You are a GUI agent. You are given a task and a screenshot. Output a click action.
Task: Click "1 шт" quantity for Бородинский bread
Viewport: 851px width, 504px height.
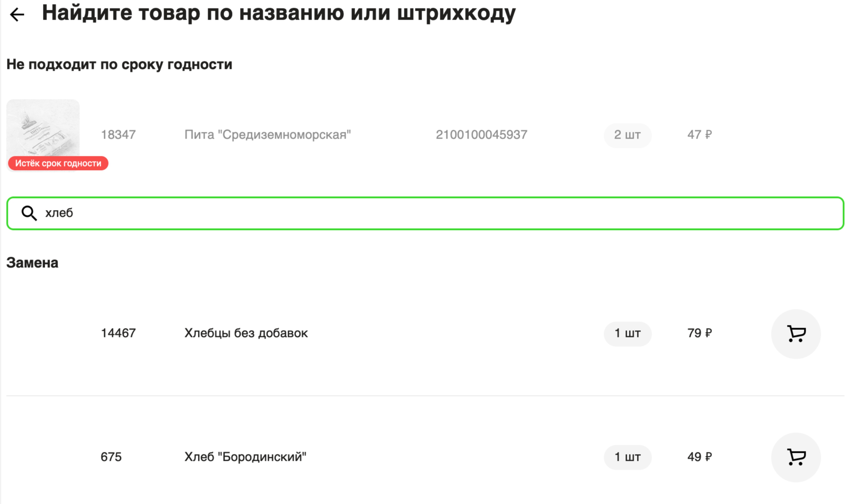click(x=627, y=457)
